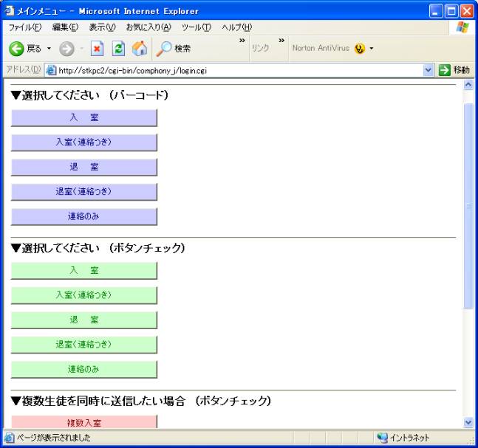Click the pink 複数入室 button

pos(84,422)
